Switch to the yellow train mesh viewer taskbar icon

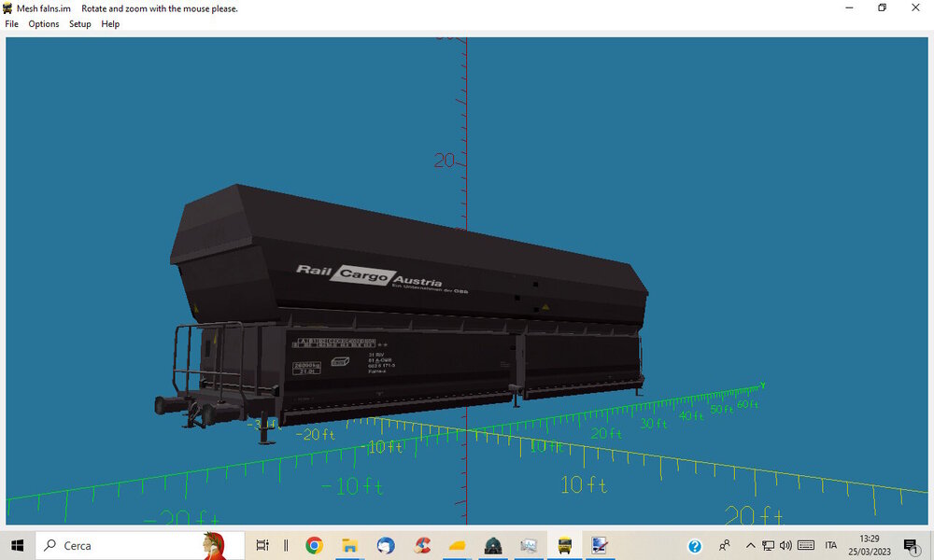point(565,545)
